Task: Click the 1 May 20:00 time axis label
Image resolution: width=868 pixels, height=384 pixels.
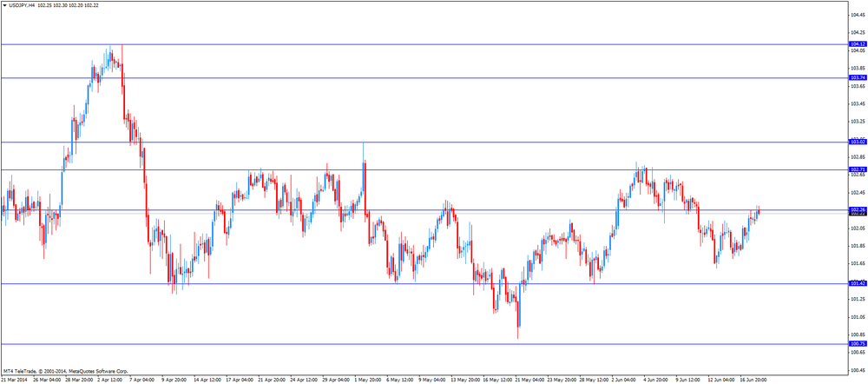Action: [367, 380]
